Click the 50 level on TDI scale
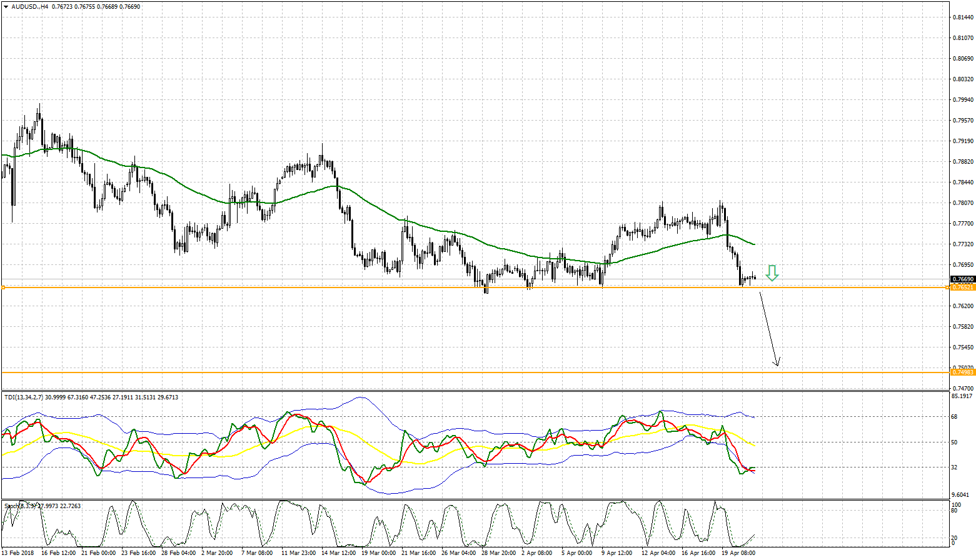 954,442
